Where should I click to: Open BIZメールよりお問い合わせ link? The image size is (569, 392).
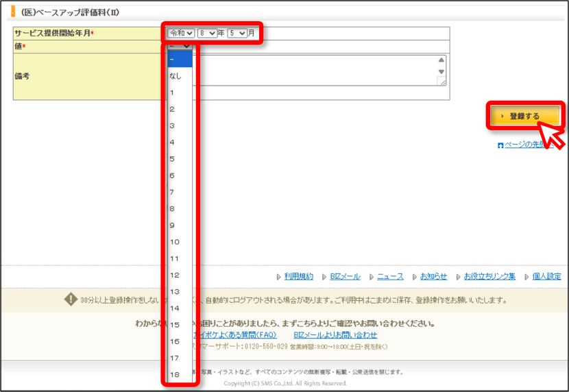pyautogui.click(x=335, y=334)
